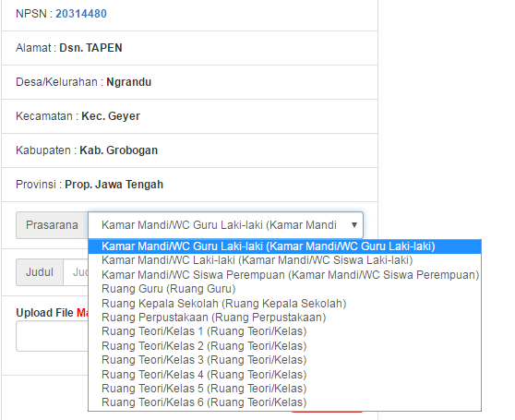
Task: Click the Alamat Dsn. TAPEN text
Action: (x=69, y=48)
